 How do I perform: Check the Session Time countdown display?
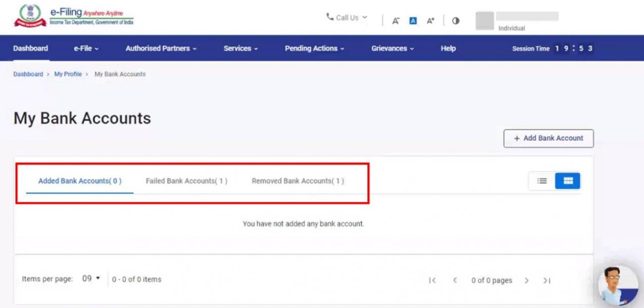point(552,48)
